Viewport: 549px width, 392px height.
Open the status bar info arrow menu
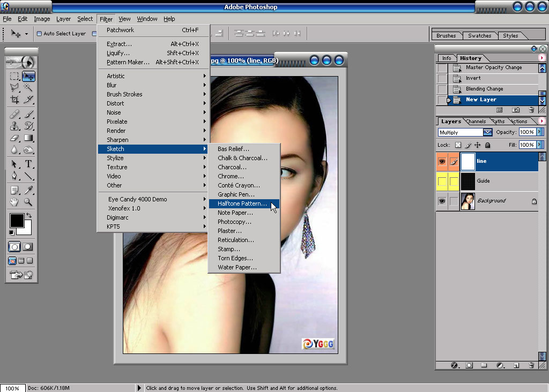coord(139,388)
